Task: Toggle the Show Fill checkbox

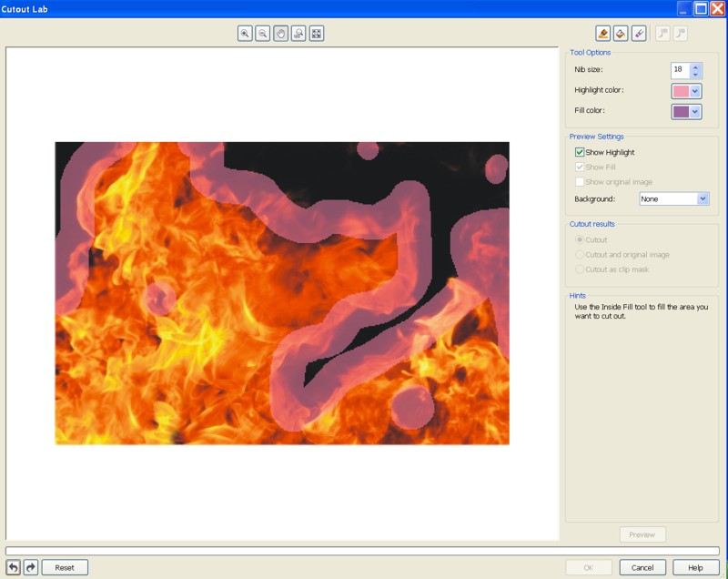Action: (580, 167)
